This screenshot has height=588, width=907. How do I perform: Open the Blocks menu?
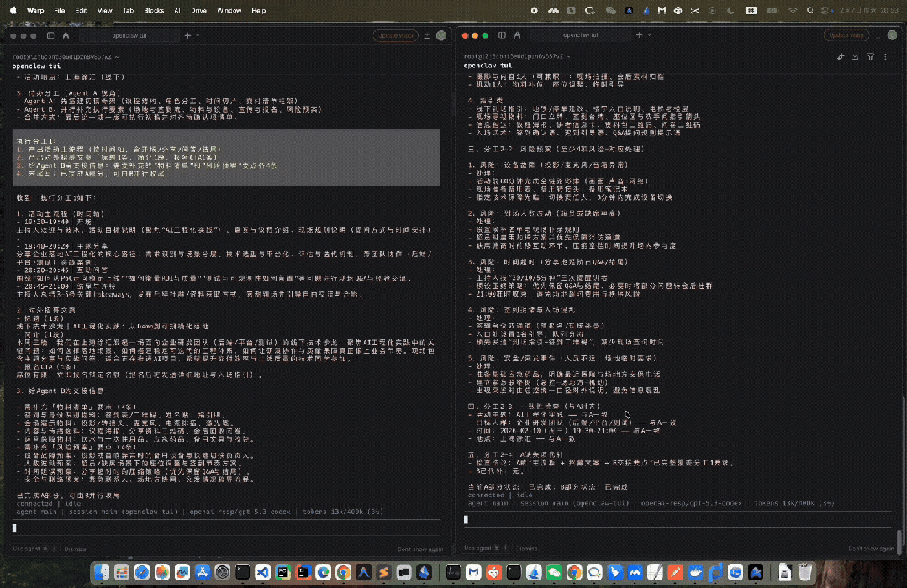[x=154, y=10]
